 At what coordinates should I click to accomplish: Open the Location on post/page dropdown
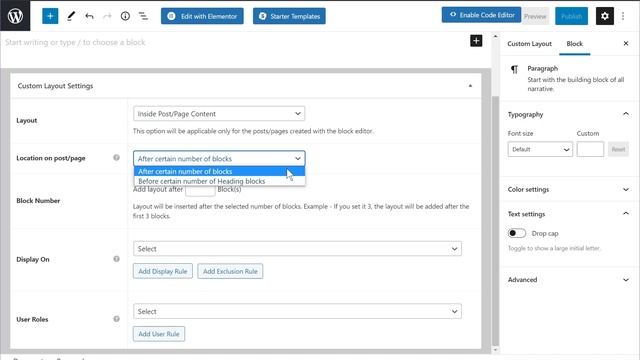(x=219, y=158)
